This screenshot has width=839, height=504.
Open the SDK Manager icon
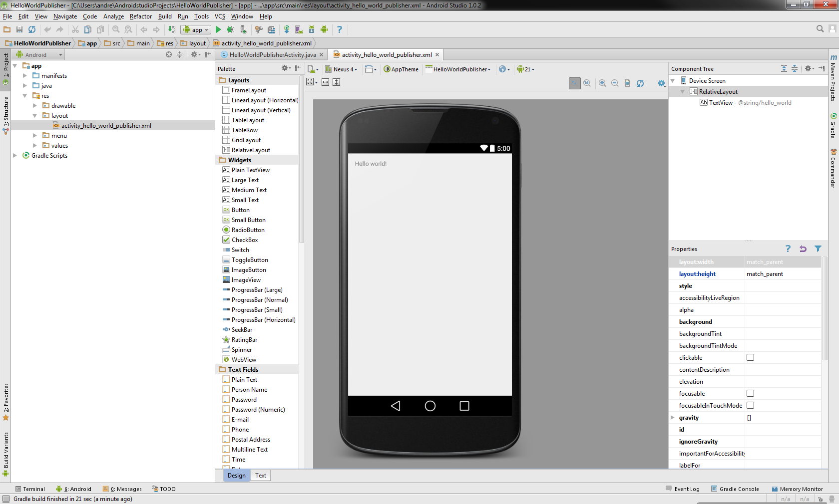click(x=312, y=29)
